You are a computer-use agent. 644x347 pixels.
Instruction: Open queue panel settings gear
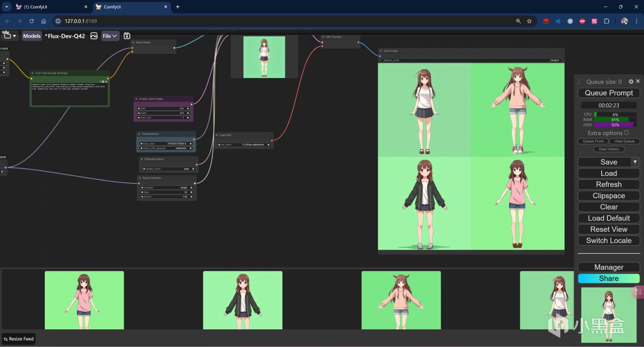(631, 82)
